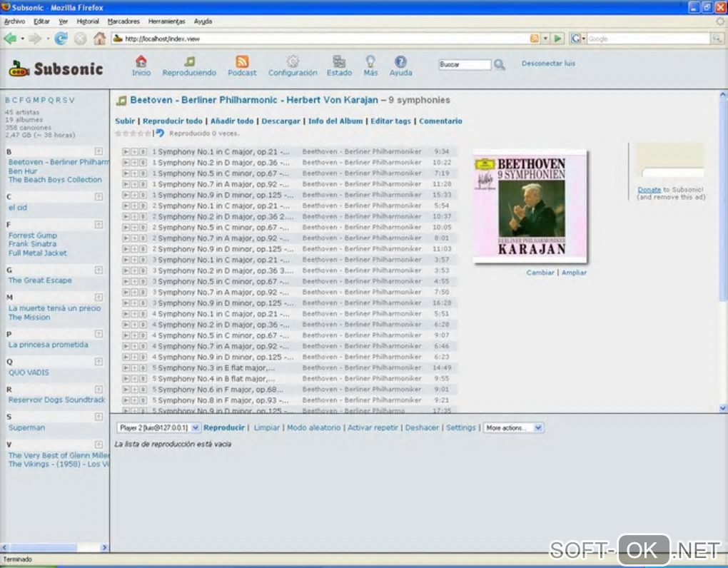Image resolution: width=728 pixels, height=568 pixels.
Task: Play track '2 Symphony No.7 in A major, op.92'
Action: [x=126, y=238]
